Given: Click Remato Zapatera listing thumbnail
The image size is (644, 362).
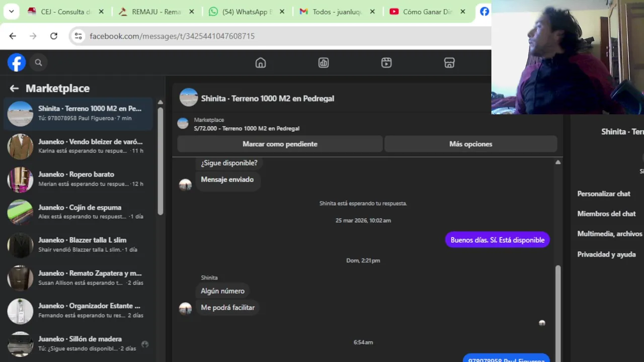Looking at the screenshot, I should click(x=20, y=278).
